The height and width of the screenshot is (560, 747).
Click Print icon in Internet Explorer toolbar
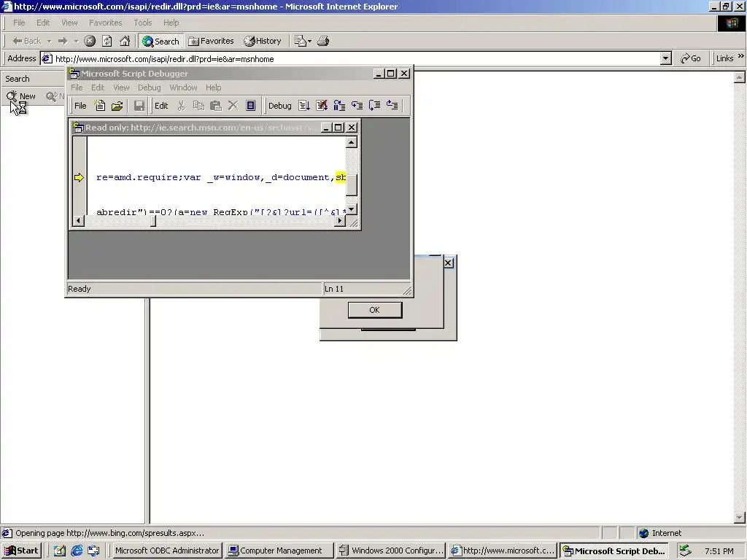[x=323, y=41]
